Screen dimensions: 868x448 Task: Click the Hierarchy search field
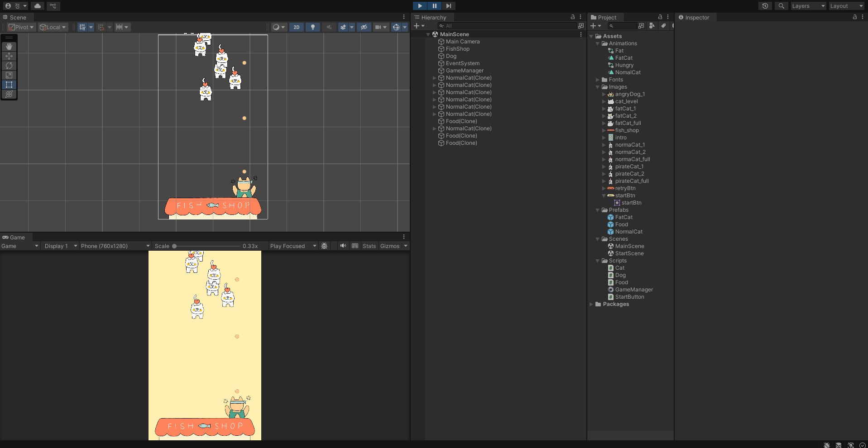(507, 26)
